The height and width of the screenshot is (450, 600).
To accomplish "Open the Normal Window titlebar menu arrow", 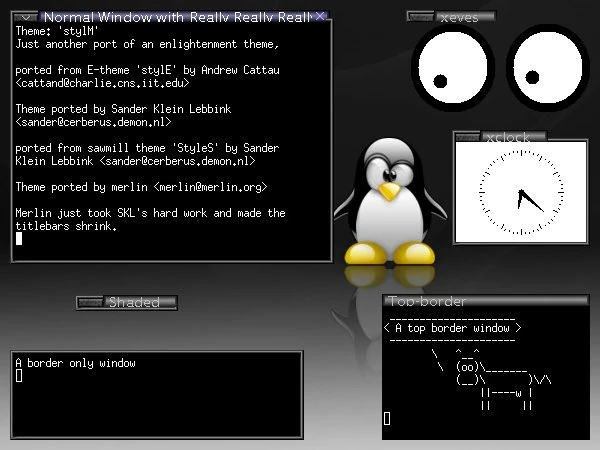I will click(x=26, y=18).
